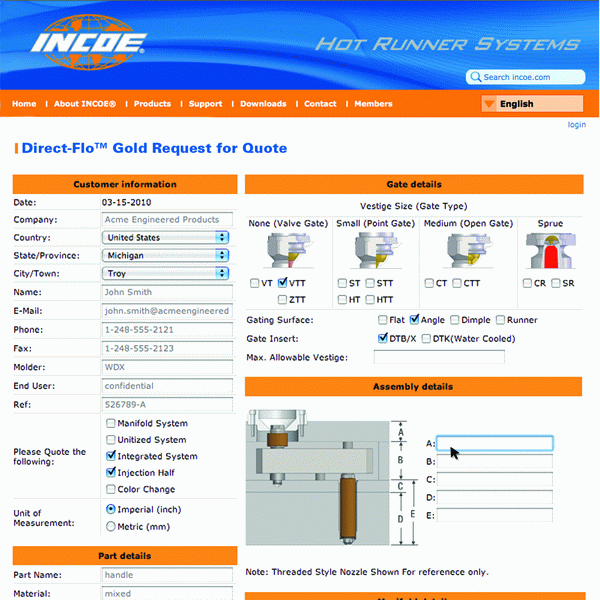Open the About INCOE menu
Viewport: 600px width, 600px height.
point(85,104)
